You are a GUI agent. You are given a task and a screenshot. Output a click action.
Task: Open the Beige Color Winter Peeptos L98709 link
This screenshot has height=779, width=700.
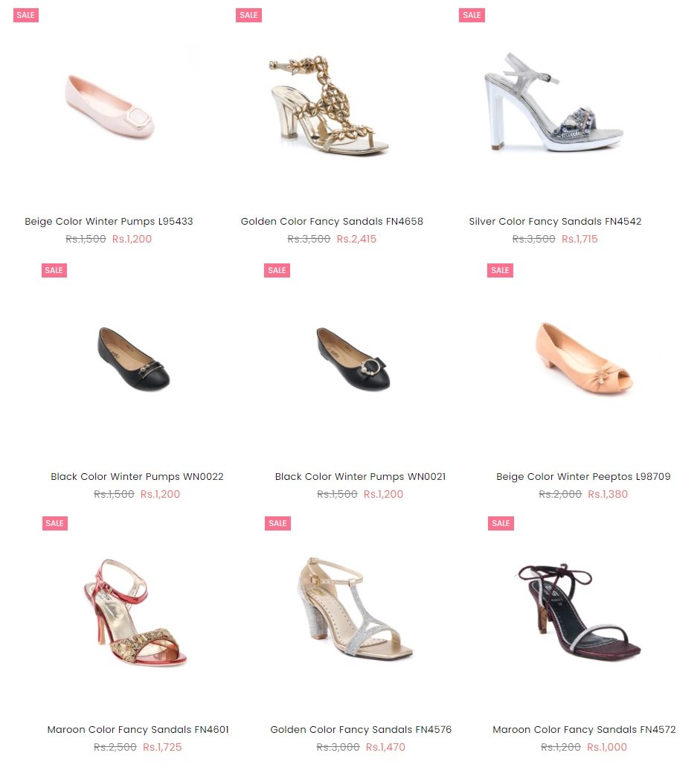[583, 477]
